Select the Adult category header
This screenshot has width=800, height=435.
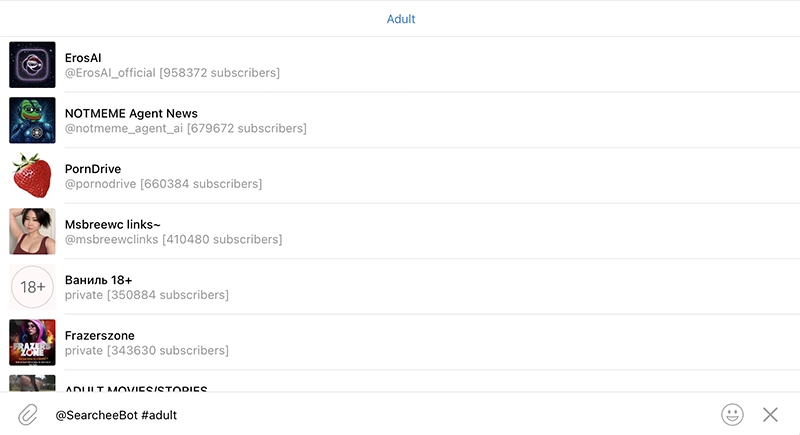tap(401, 19)
